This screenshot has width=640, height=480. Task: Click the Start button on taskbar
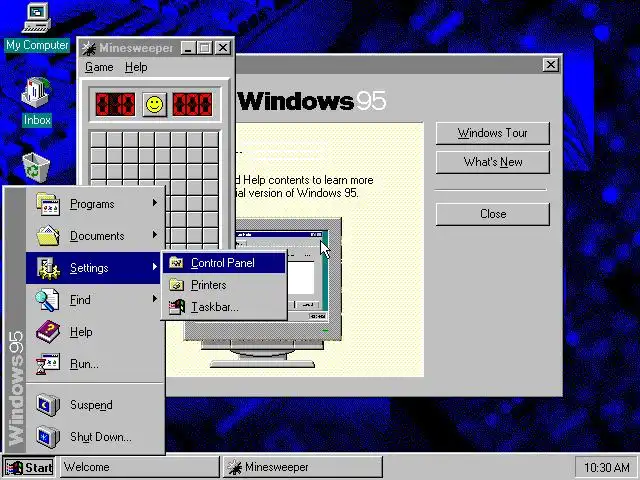coord(29,467)
